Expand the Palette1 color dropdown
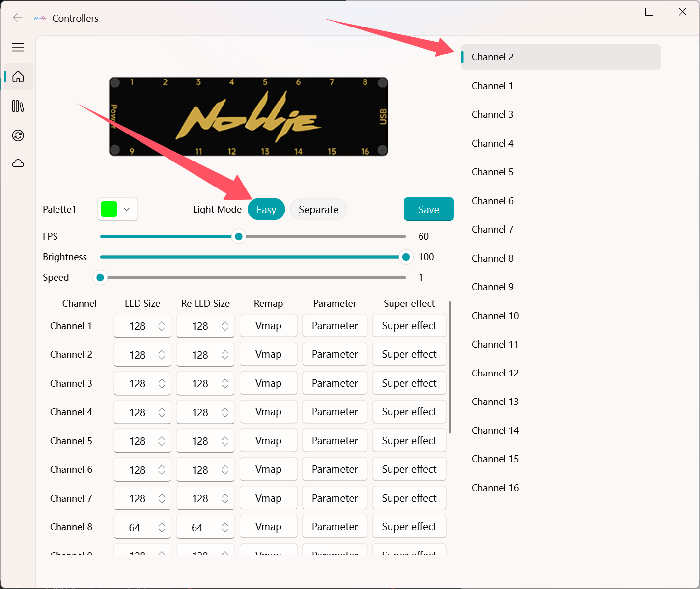 click(127, 210)
